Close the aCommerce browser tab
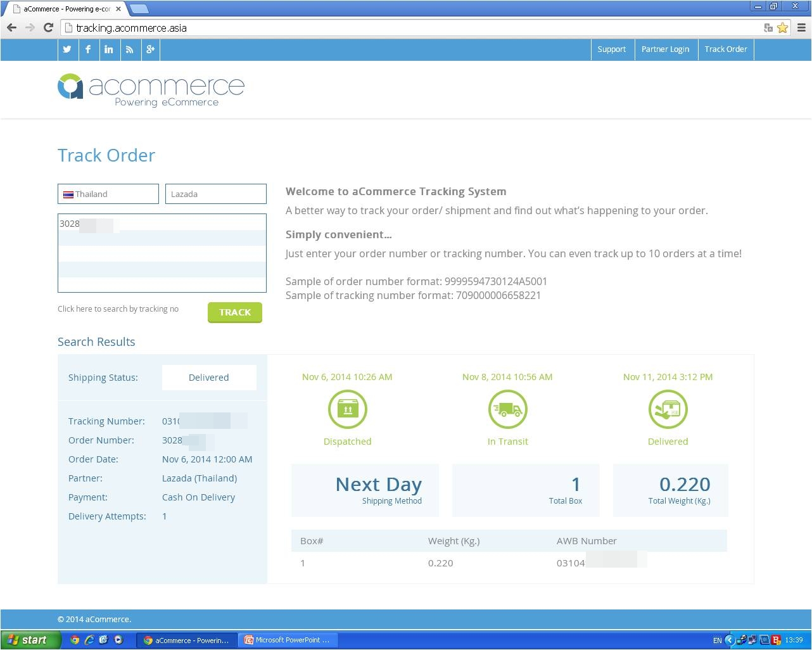Viewport: 812px width, 650px height. pos(118,9)
